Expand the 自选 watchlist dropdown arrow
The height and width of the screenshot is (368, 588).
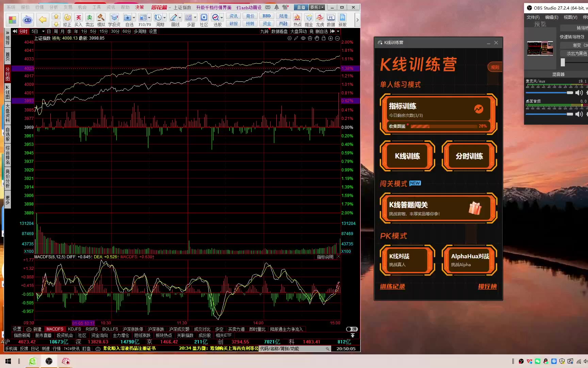coord(134,18)
